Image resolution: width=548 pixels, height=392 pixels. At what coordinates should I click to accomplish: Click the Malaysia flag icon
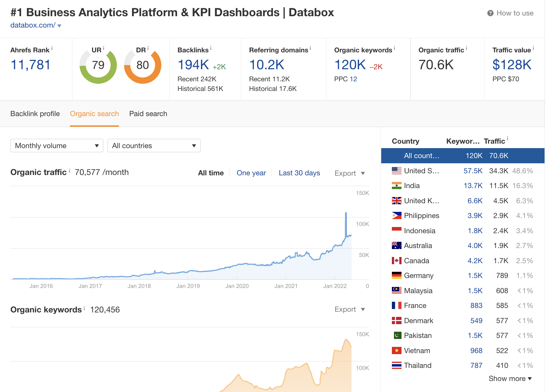pos(397,290)
